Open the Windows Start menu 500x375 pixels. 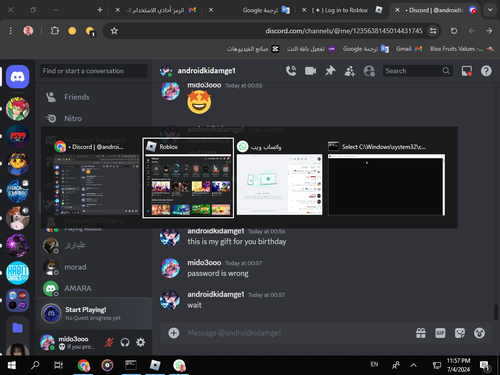pos(12,365)
